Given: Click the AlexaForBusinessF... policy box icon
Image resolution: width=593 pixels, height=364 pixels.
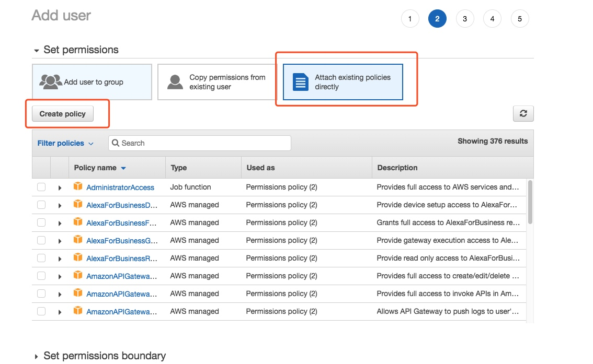Looking at the screenshot, I should (78, 221).
